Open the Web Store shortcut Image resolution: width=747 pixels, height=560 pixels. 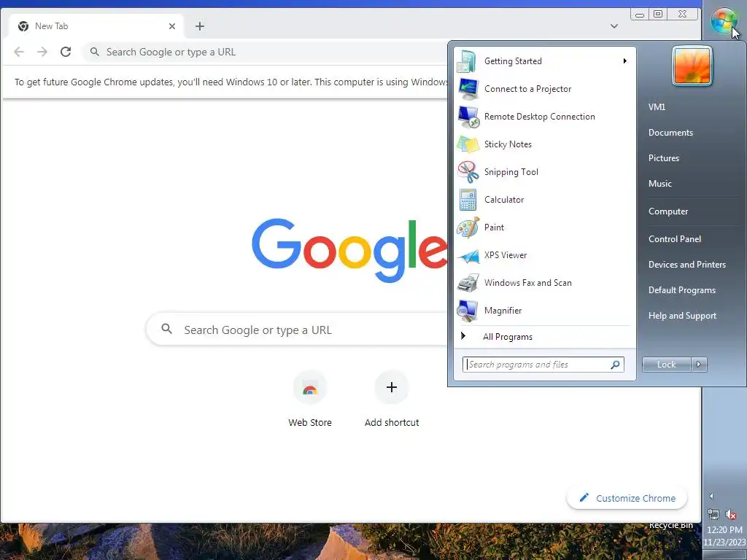(x=309, y=399)
